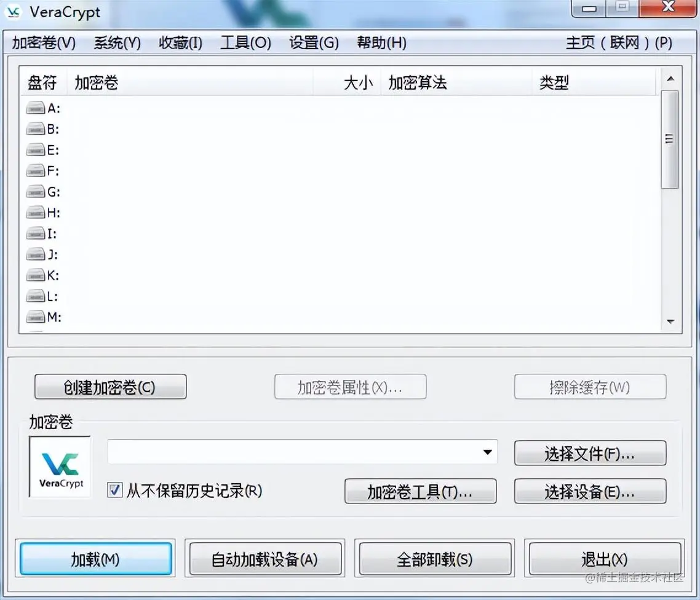700x600 pixels.
Task: Click the VeraCrypt logo in volume section
Action: tap(60, 467)
